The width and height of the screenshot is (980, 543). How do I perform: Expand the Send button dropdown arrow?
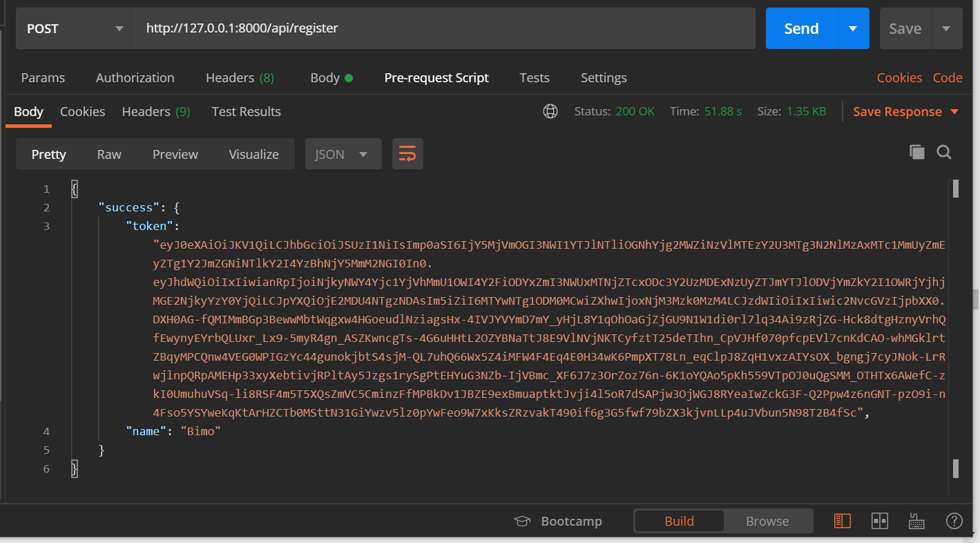(x=854, y=28)
